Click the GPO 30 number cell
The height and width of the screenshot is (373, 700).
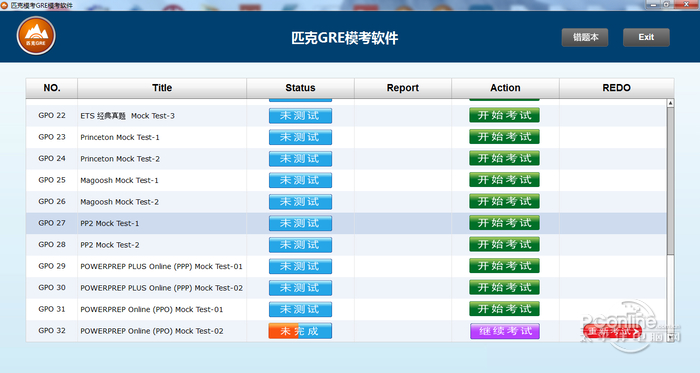[x=52, y=287]
